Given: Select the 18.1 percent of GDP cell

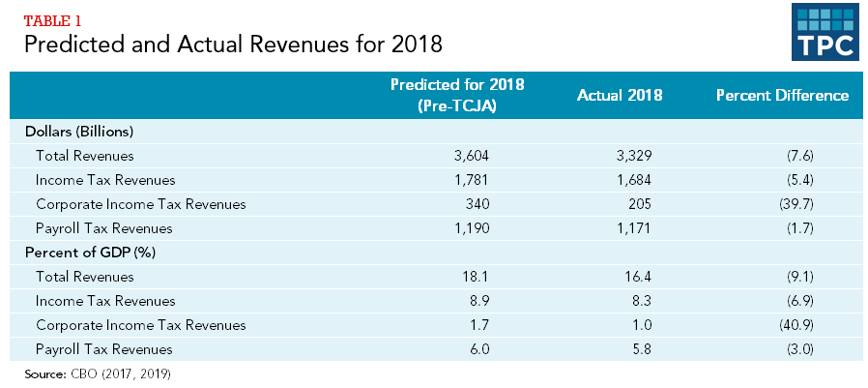Looking at the screenshot, I should point(457,277).
